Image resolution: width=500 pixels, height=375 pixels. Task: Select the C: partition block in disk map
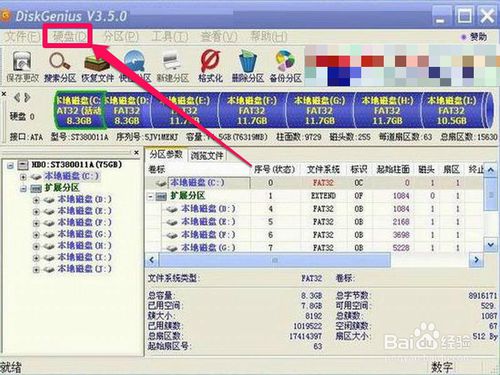coord(80,110)
